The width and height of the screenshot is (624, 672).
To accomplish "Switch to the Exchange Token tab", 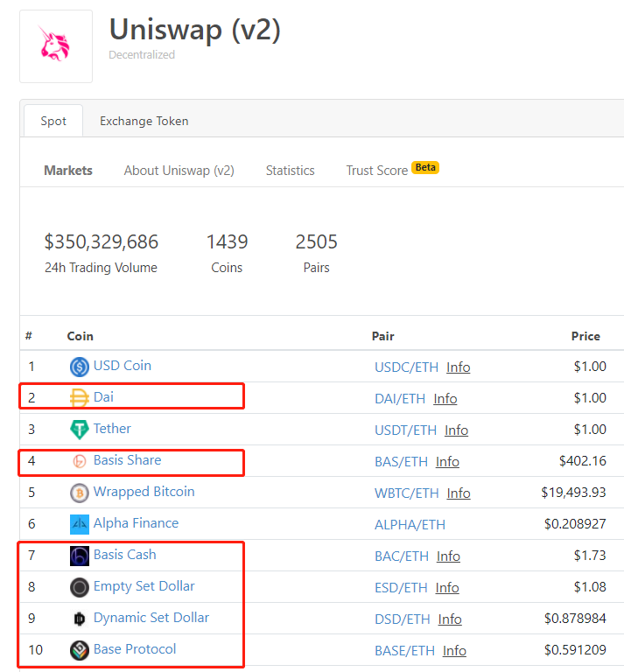I will point(144,121).
